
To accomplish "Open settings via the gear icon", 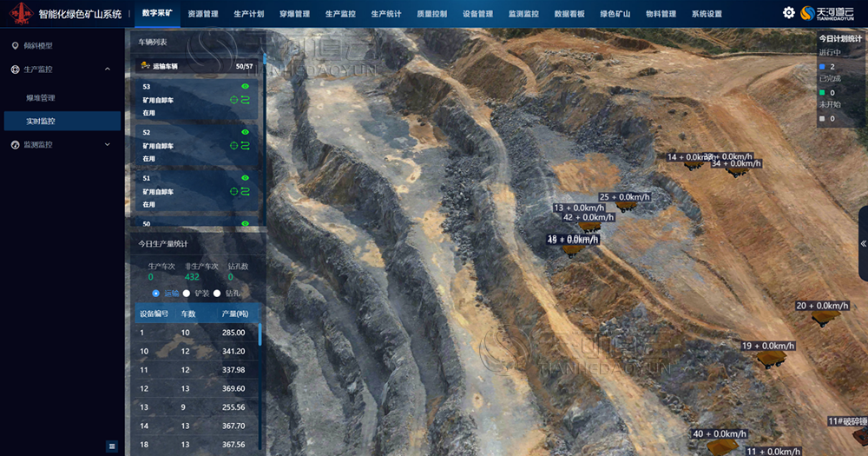I will click(788, 13).
